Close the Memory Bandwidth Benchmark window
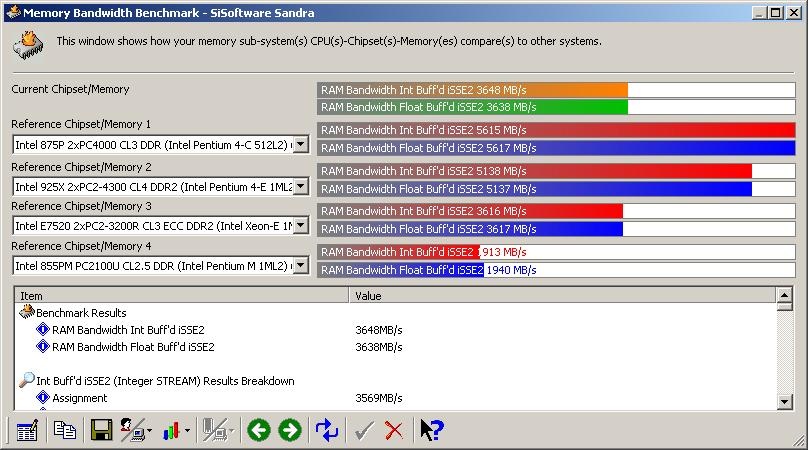The image size is (808, 450). tap(794, 13)
